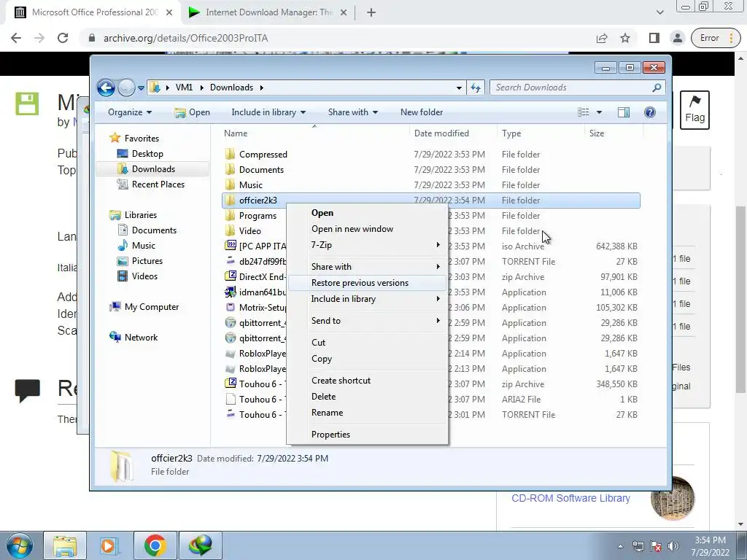Click Chrome reload page icon
Viewport: 747px width, 560px height.
(63, 38)
